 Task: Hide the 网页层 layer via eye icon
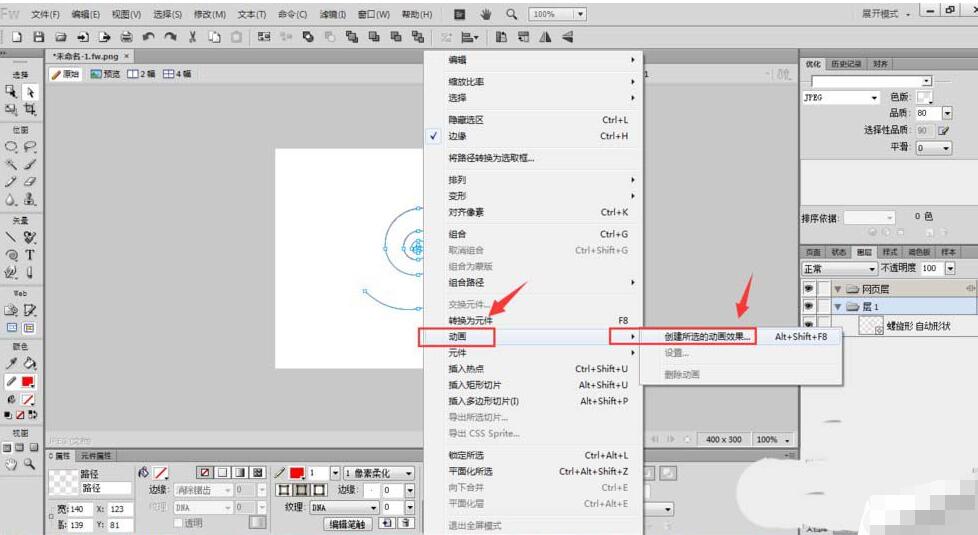[809, 289]
